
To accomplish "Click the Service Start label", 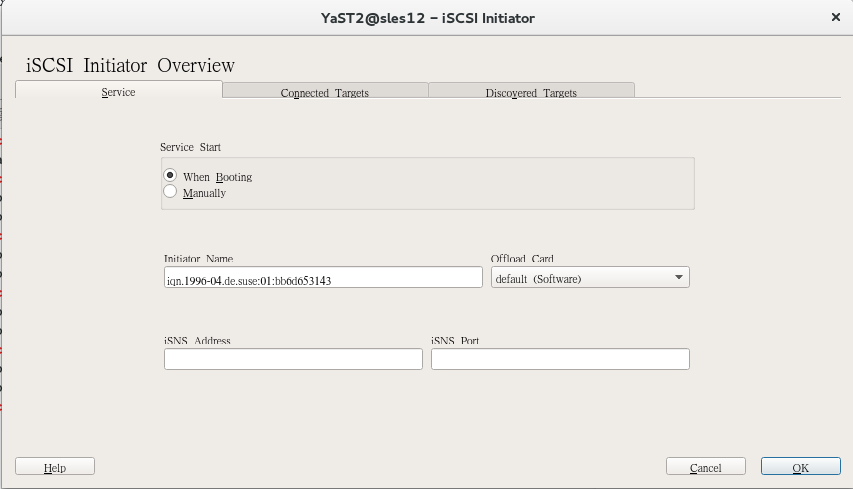I will (x=190, y=147).
